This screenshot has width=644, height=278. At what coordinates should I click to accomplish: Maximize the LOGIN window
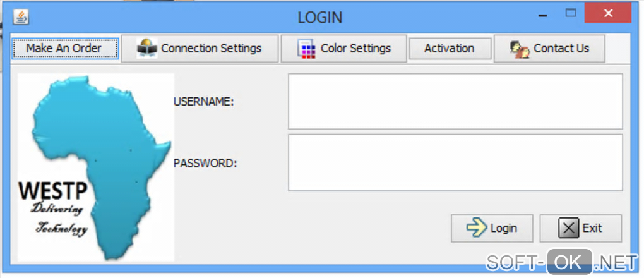[571, 13]
